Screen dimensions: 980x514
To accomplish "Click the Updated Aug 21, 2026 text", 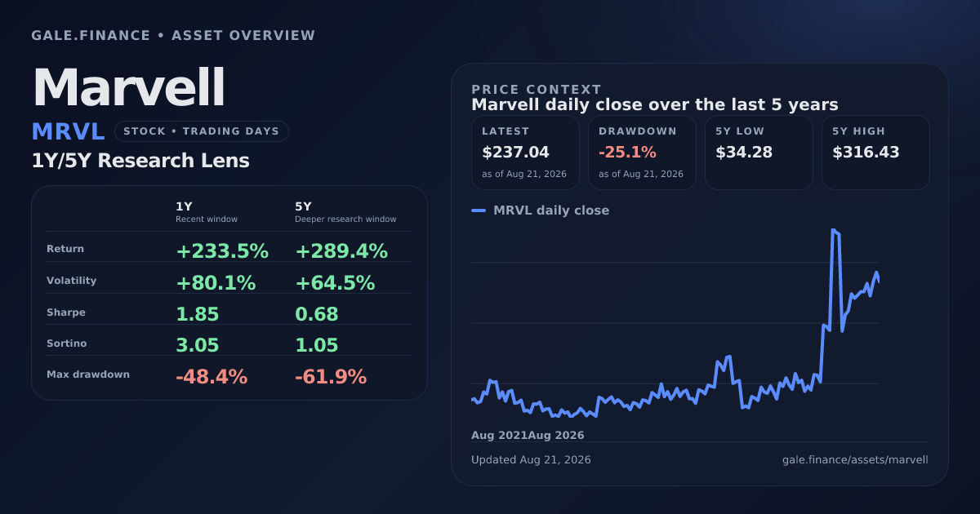I will [x=531, y=460].
